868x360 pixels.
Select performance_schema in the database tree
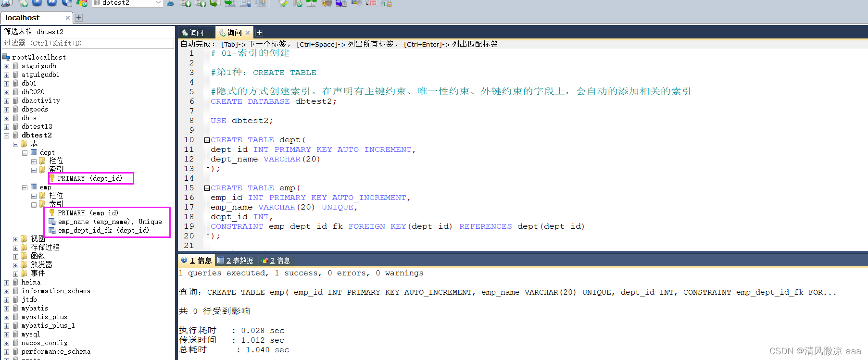56,351
